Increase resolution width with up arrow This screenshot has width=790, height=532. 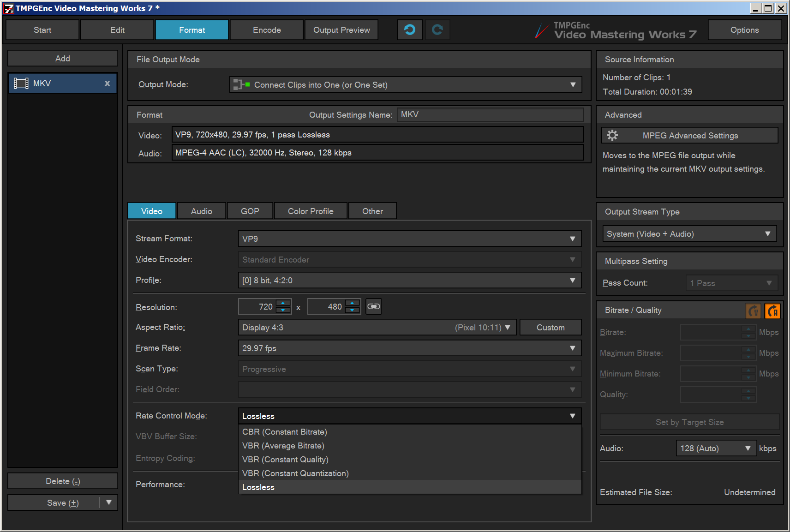point(283,303)
